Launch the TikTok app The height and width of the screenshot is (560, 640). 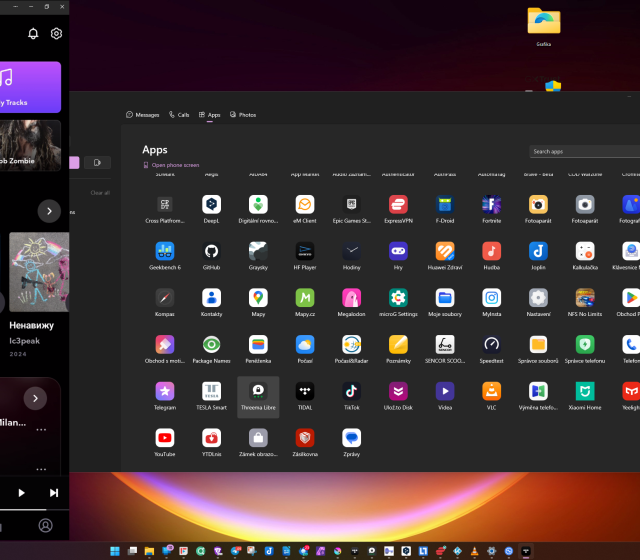point(351,391)
